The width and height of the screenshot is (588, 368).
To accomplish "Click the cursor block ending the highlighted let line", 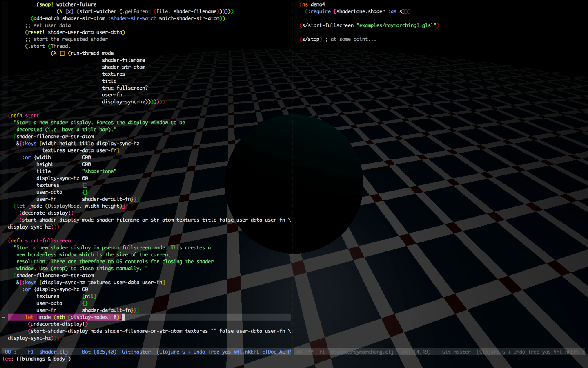I will tap(123, 317).
